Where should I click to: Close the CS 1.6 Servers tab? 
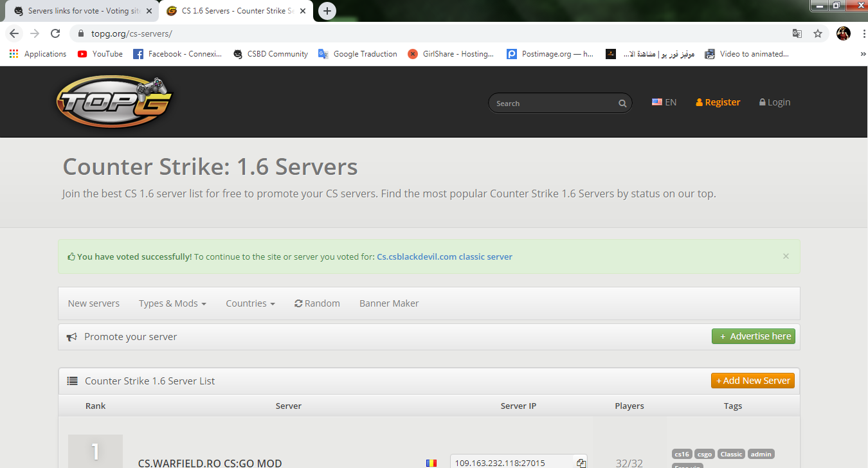pyautogui.click(x=303, y=11)
